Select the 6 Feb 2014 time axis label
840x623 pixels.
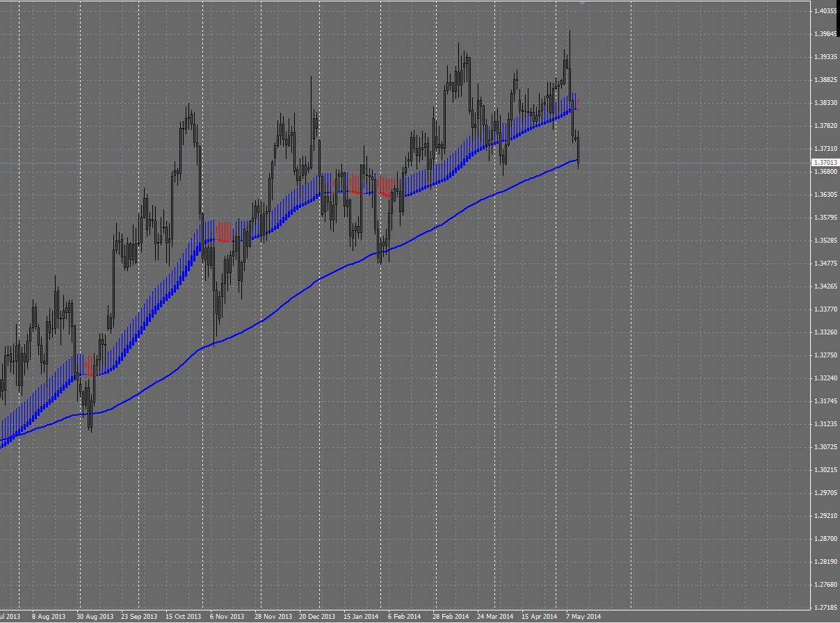405,617
